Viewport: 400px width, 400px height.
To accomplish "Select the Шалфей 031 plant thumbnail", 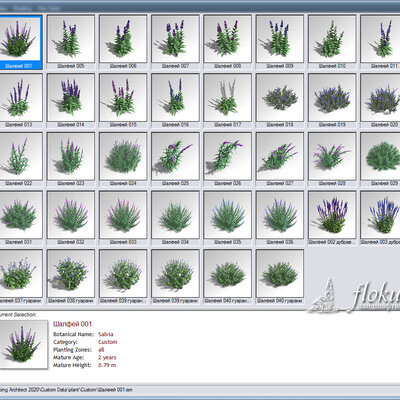I will [20, 215].
